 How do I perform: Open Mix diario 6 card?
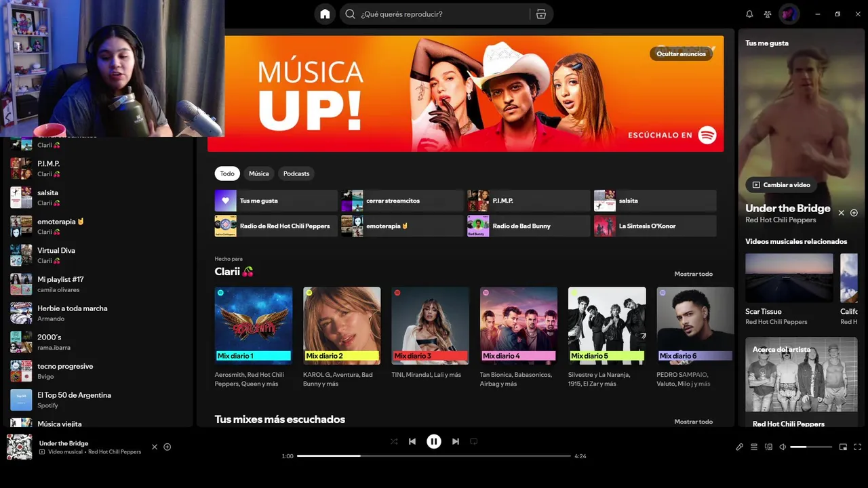click(695, 338)
